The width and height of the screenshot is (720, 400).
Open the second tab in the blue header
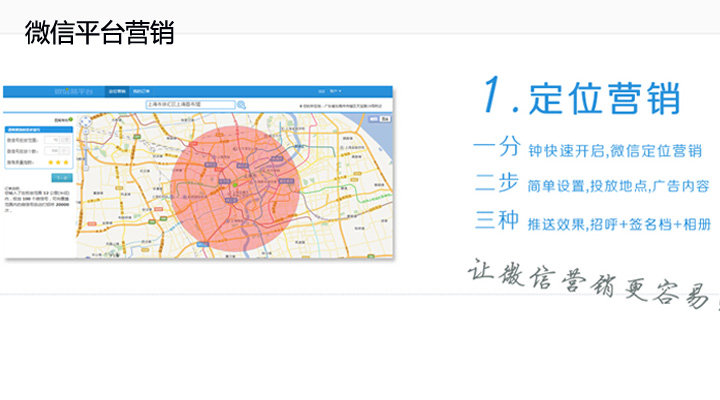coord(141,91)
